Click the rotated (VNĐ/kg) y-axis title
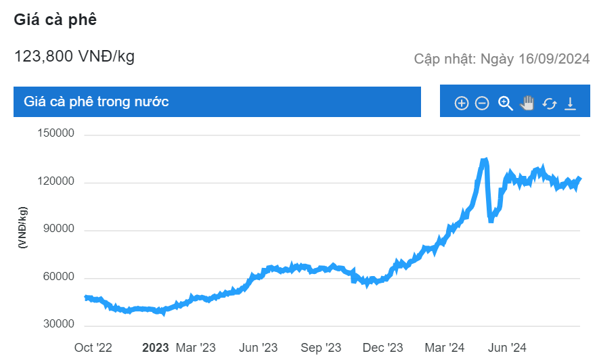595x364 pixels. click(x=23, y=227)
